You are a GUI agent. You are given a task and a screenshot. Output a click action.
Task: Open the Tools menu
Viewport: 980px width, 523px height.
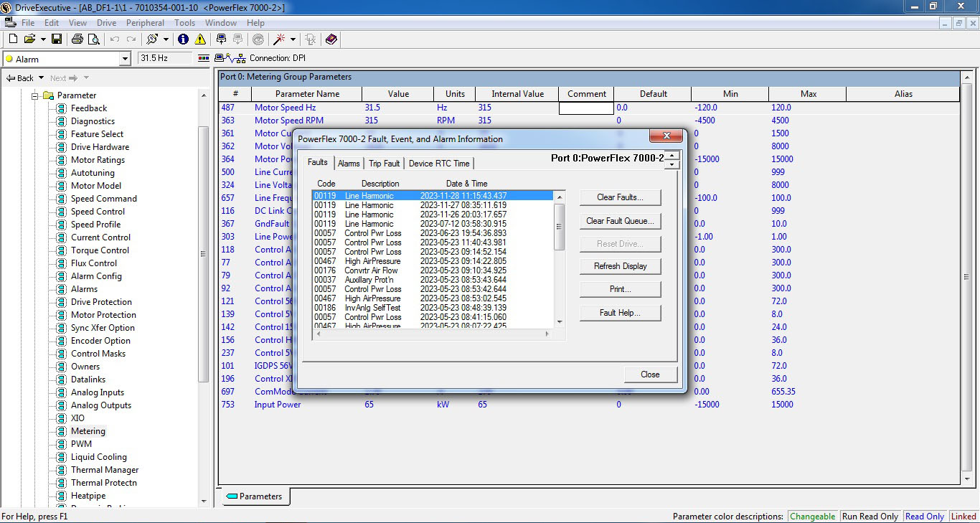pos(184,23)
